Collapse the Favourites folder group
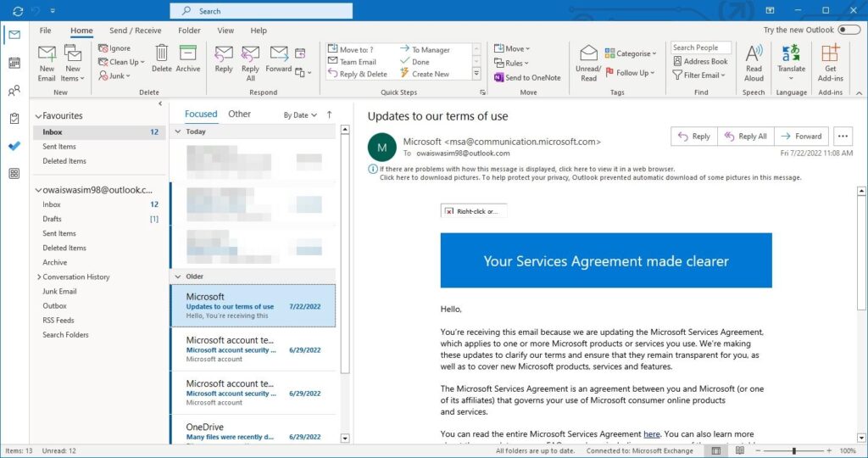Image resolution: width=868 pixels, height=458 pixels. (x=38, y=116)
